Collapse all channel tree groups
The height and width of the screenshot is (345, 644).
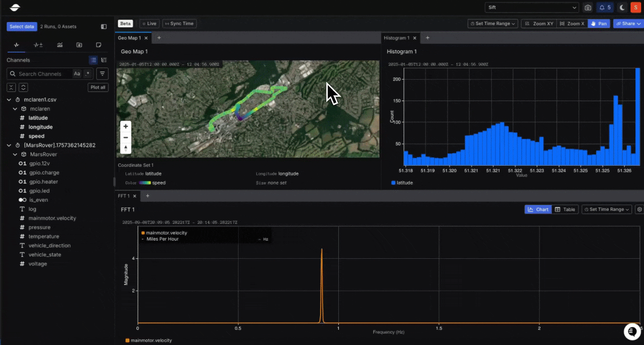(11, 87)
